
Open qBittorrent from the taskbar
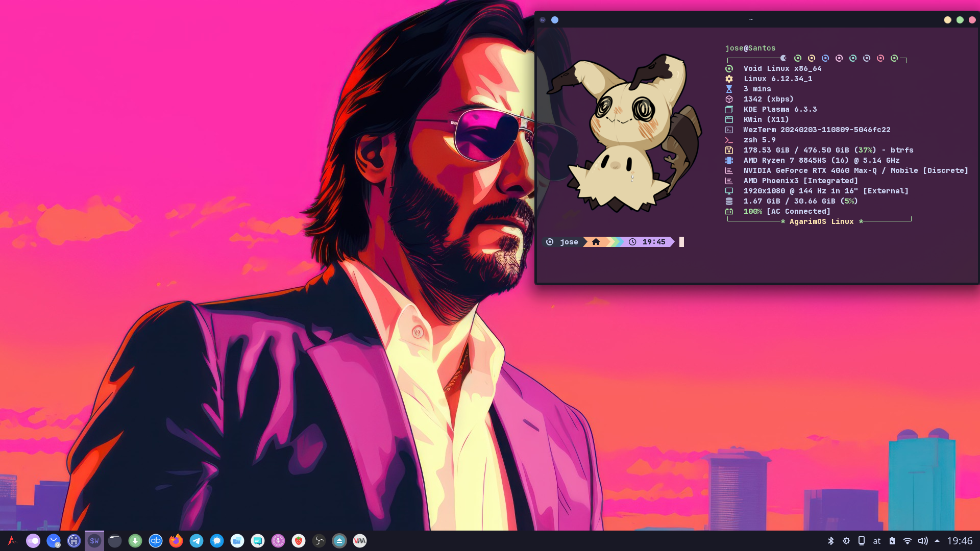(156, 541)
